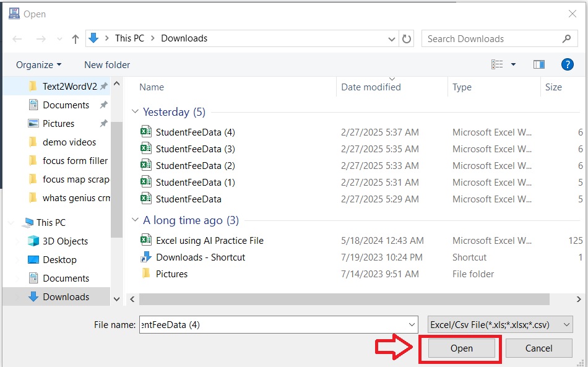
Task: Click the Cancel button
Action: coord(538,348)
